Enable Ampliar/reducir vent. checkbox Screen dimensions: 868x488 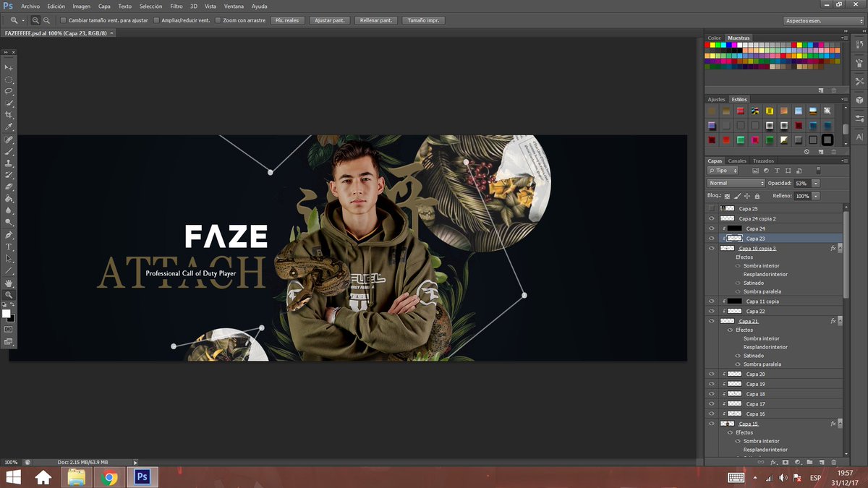tap(157, 20)
